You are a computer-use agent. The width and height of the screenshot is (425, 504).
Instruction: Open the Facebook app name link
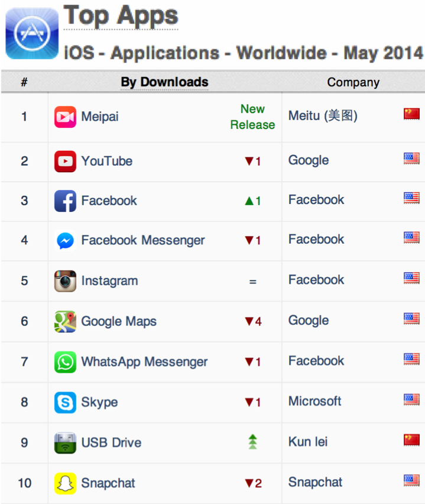pos(109,201)
